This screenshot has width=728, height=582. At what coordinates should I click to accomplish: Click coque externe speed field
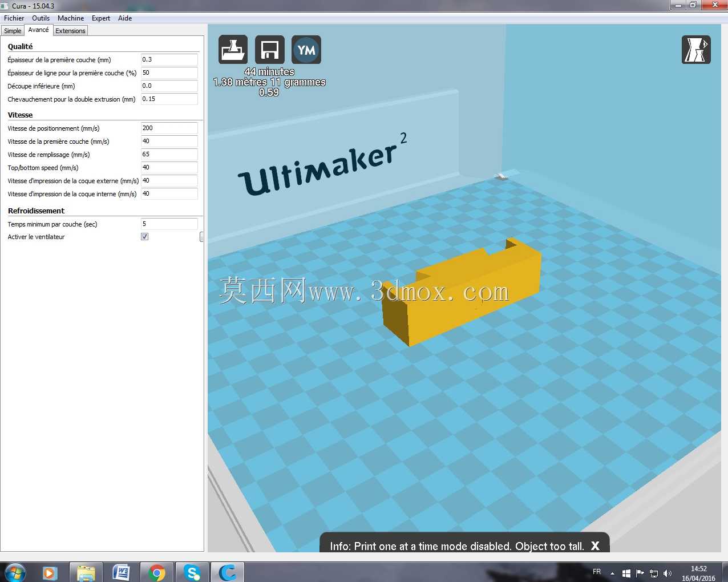click(x=169, y=180)
